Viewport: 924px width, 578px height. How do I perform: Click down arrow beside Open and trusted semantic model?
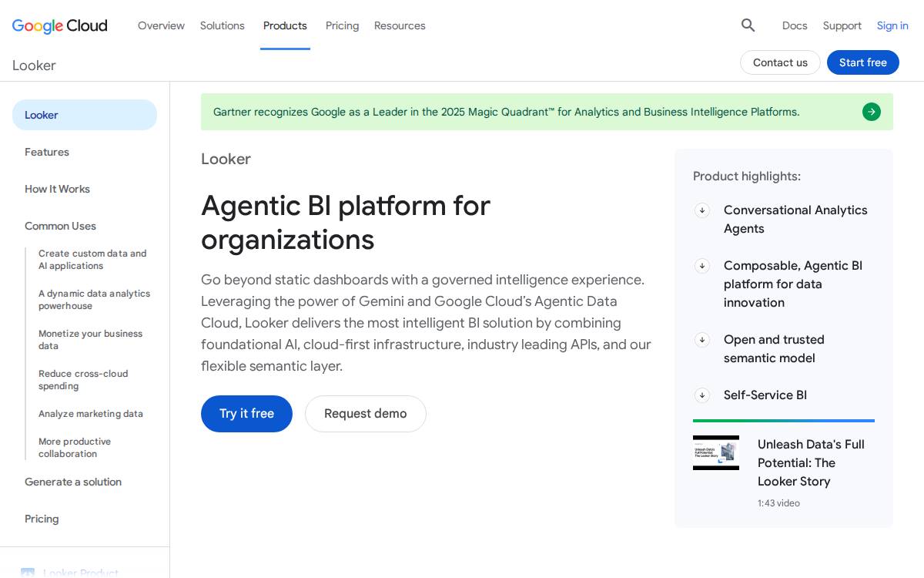pos(702,340)
